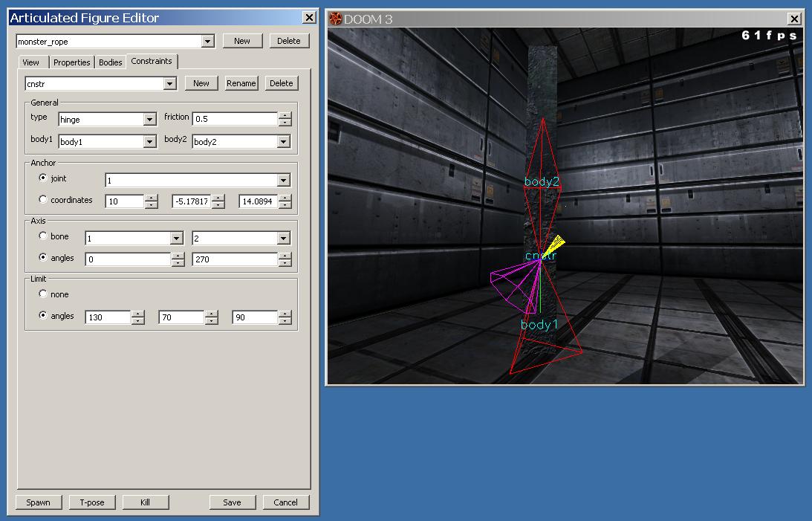
Task: Click the Axis angle field showing 0
Action: (128, 259)
